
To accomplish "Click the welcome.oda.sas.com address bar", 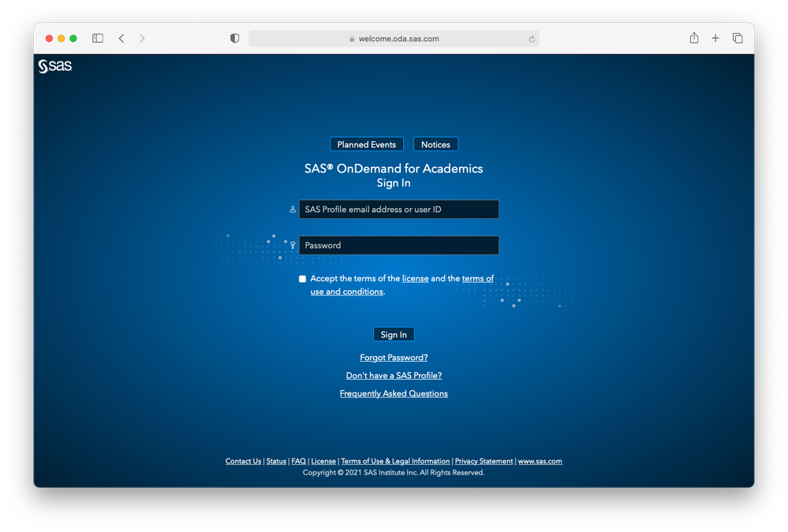I will (394, 39).
